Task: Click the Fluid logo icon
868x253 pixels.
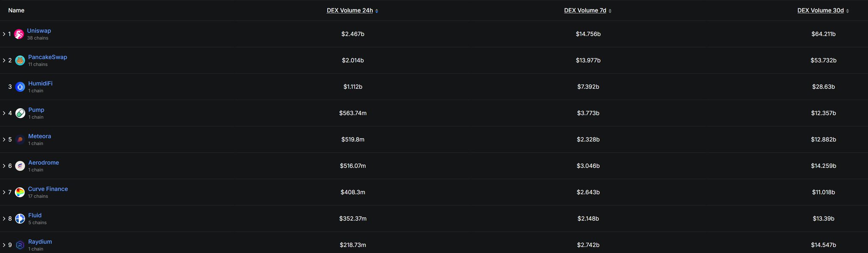Action: pyautogui.click(x=20, y=219)
